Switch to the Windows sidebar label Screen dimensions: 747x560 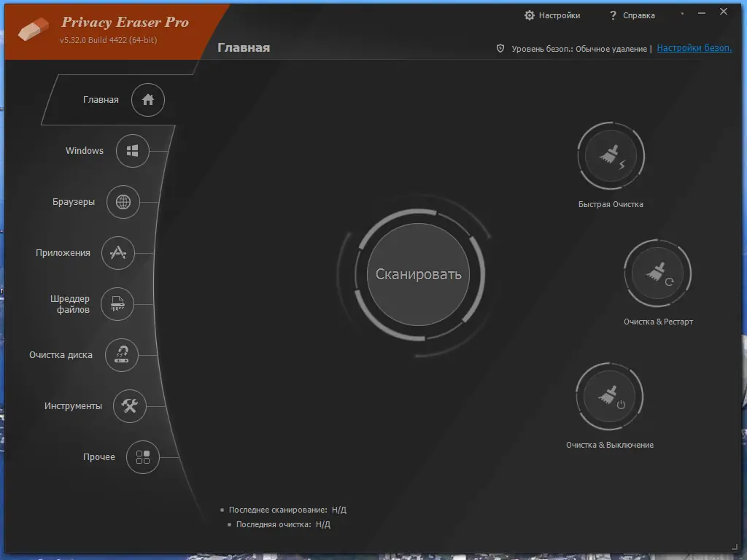click(x=85, y=150)
